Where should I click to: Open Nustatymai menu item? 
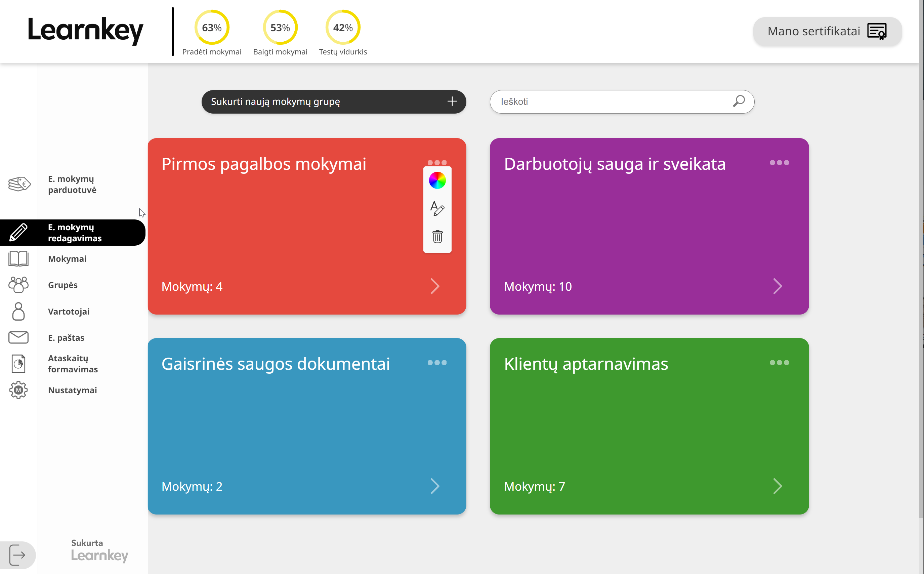[x=73, y=390]
